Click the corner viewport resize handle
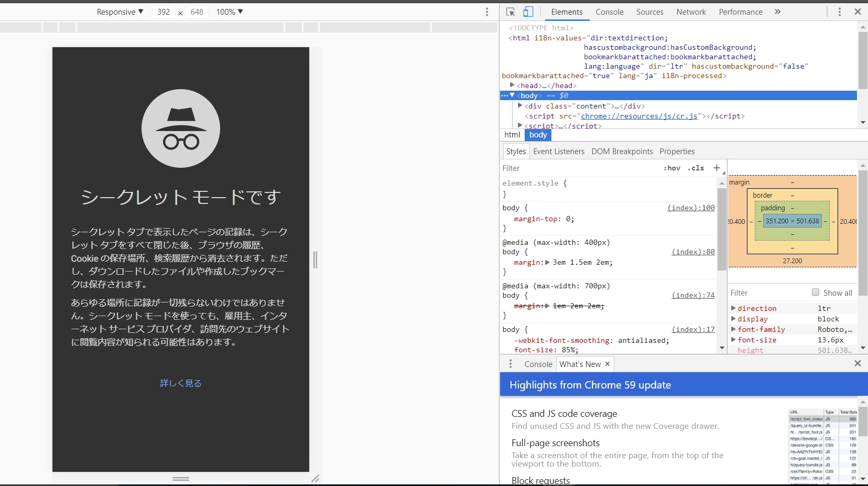Viewport: 868px width, 486px height. click(x=315, y=478)
